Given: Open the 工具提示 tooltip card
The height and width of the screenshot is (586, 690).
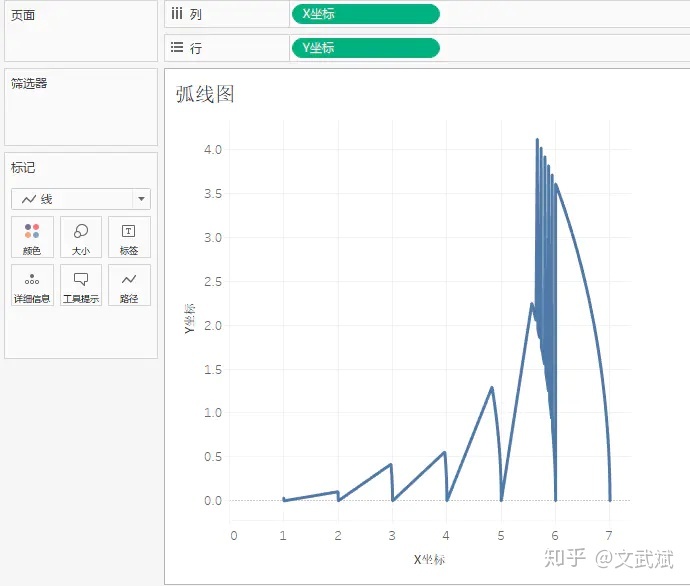Looking at the screenshot, I should click(x=81, y=285).
